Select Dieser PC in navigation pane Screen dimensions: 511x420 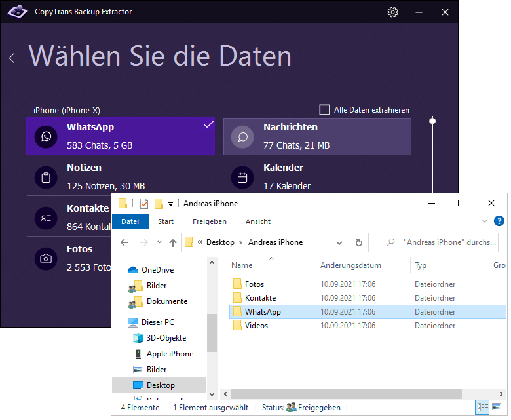pyautogui.click(x=151, y=322)
